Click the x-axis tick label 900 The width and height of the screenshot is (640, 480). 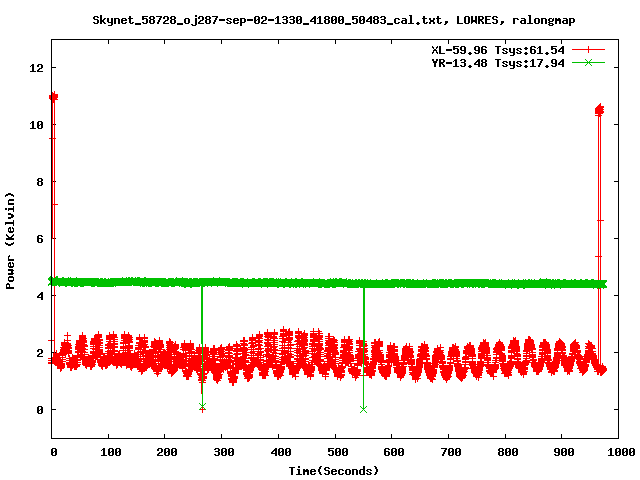[564, 452]
